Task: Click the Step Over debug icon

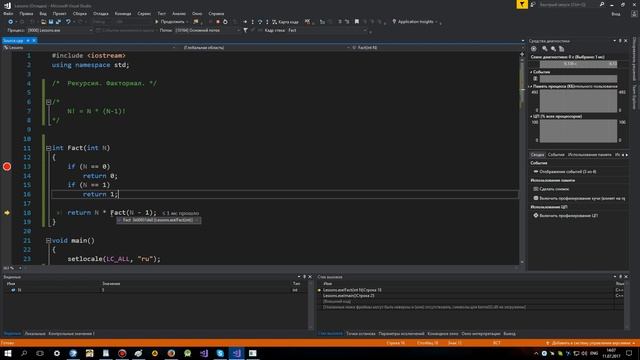Action: pos(260,22)
